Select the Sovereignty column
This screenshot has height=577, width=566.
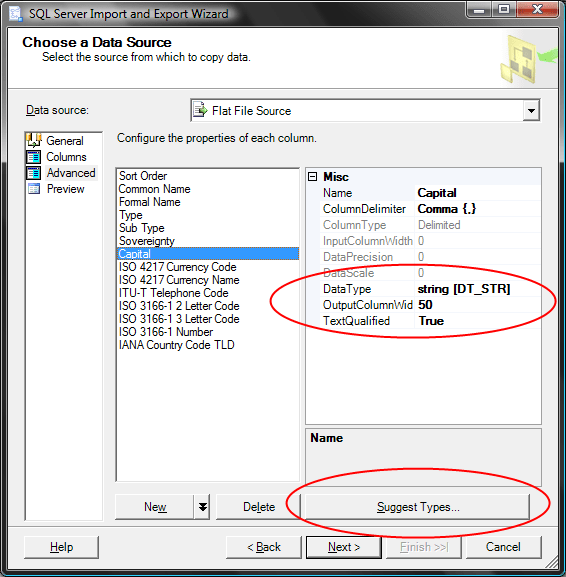[x=208, y=241]
